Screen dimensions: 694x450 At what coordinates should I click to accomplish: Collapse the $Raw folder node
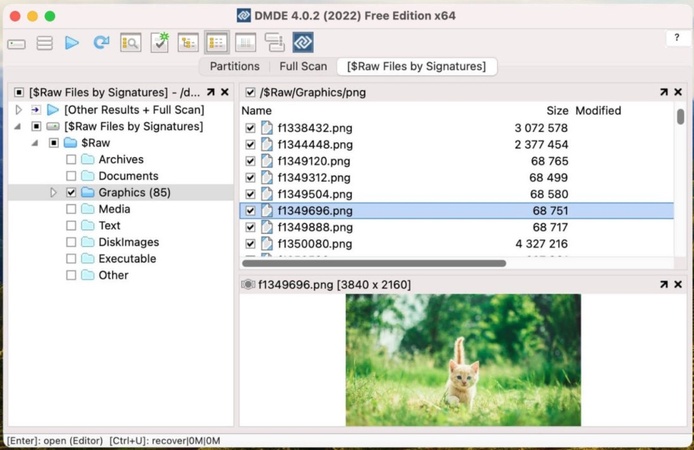(35, 143)
